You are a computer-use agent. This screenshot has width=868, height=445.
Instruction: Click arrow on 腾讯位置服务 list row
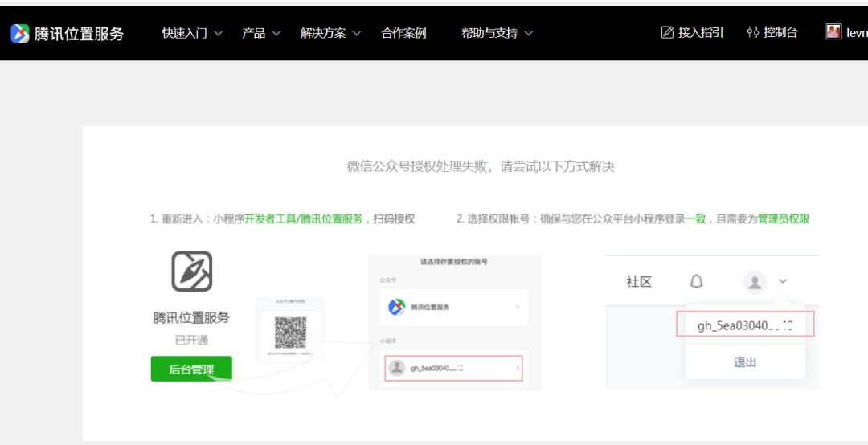click(518, 307)
